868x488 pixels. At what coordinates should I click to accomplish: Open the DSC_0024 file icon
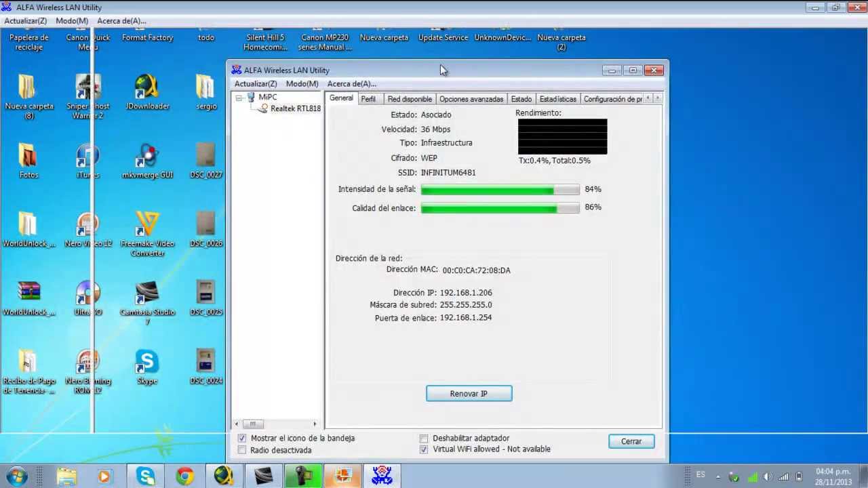(206, 366)
